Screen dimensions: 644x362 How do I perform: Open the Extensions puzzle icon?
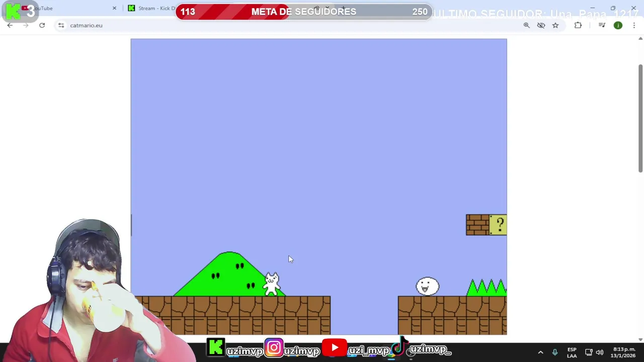pyautogui.click(x=578, y=25)
